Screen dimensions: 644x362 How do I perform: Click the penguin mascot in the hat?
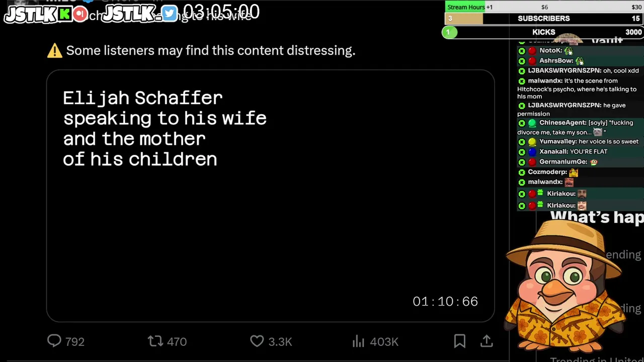coord(563,287)
